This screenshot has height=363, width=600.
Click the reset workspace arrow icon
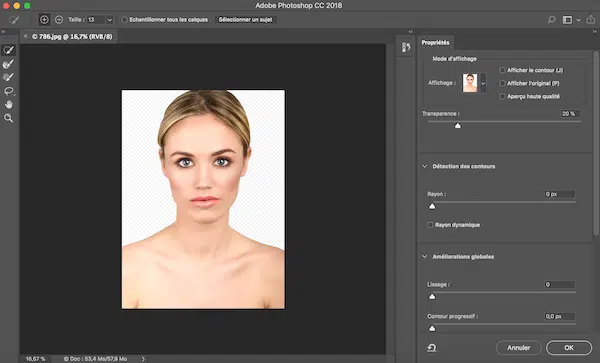432,348
